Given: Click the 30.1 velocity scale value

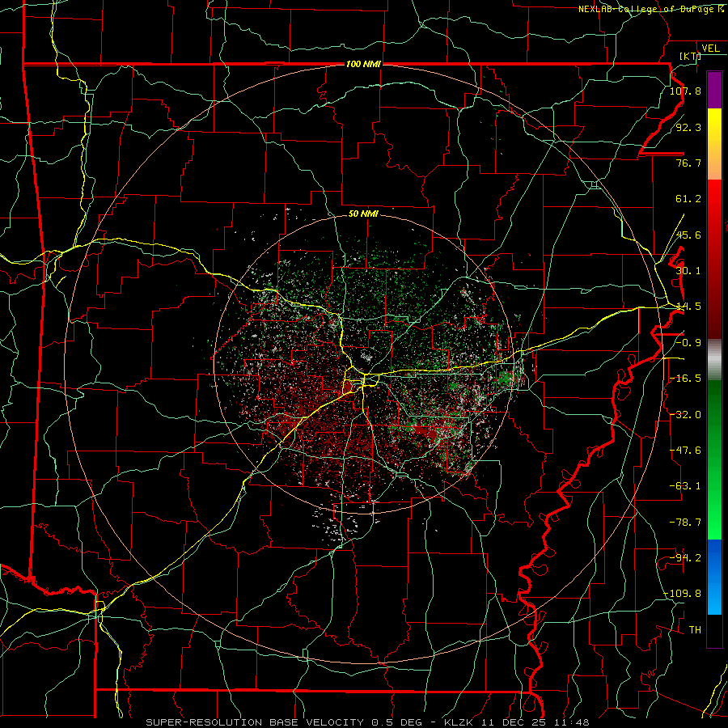Looking at the screenshot, I should [x=688, y=271].
